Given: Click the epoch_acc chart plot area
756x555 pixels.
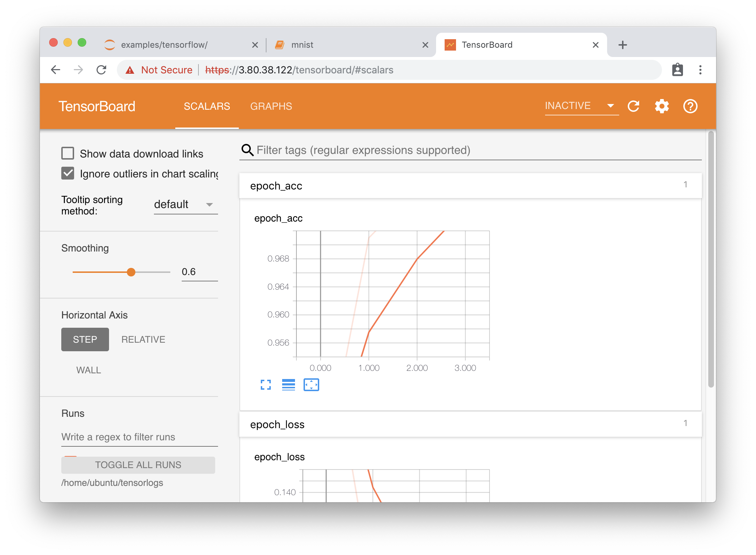Looking at the screenshot, I should tap(393, 294).
